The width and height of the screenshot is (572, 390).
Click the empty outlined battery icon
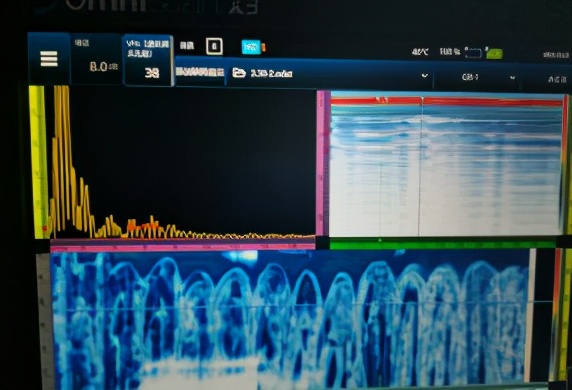[473, 53]
